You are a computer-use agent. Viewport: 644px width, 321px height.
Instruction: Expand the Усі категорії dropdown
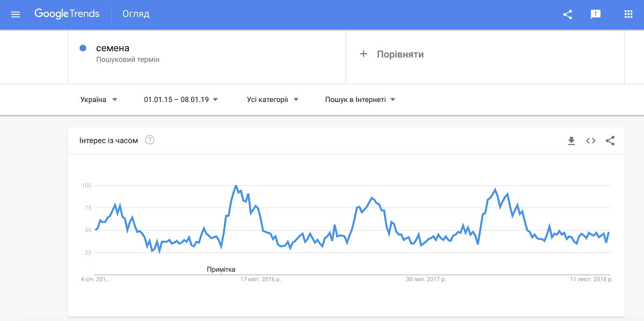(x=273, y=99)
